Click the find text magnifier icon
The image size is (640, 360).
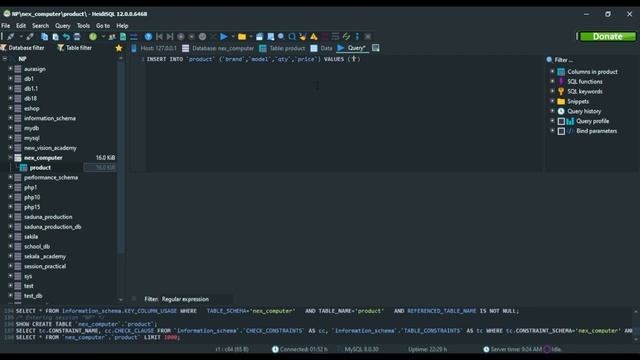tap(281, 37)
